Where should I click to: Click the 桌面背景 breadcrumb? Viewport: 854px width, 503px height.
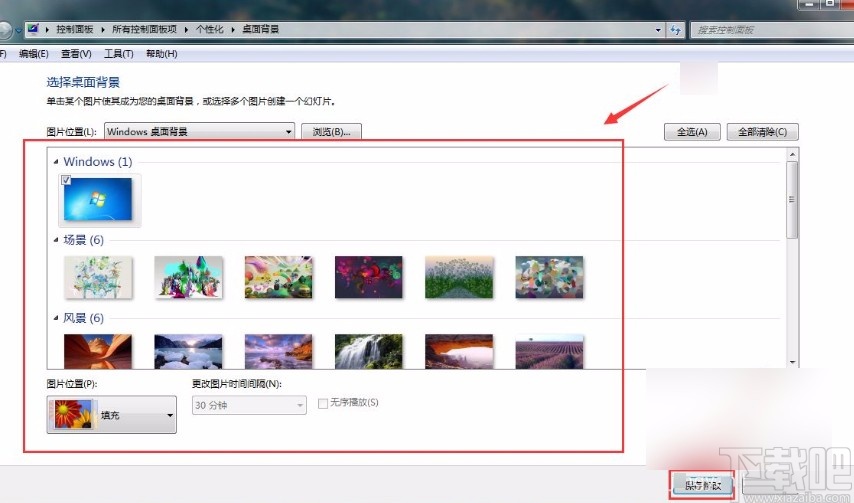click(x=260, y=29)
